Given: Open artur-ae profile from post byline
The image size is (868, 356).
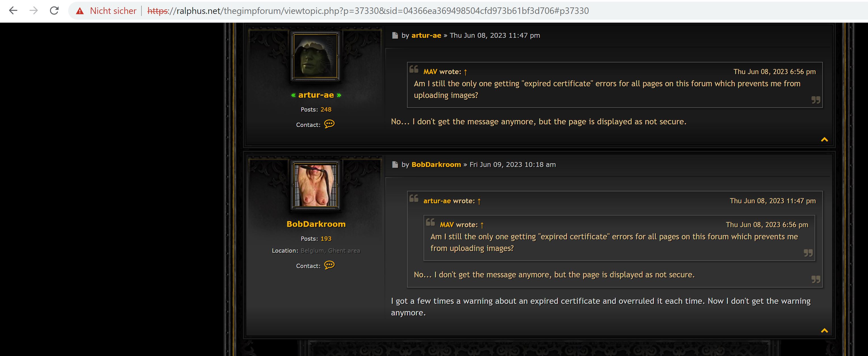Looking at the screenshot, I should coord(426,35).
